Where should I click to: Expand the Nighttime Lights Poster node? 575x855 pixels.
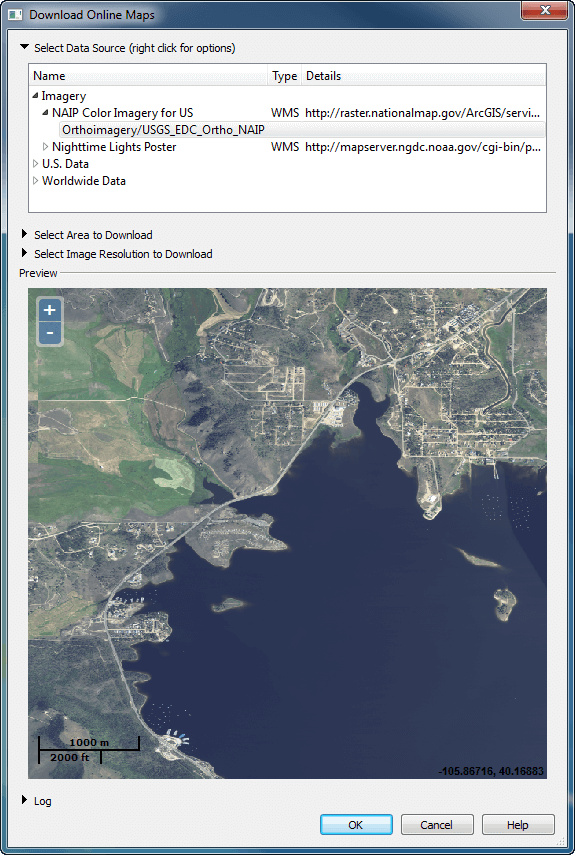pyautogui.click(x=46, y=147)
